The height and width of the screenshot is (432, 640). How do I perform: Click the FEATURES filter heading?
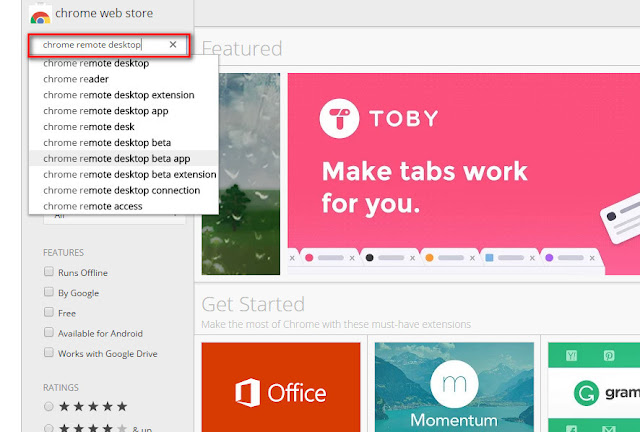(x=63, y=253)
